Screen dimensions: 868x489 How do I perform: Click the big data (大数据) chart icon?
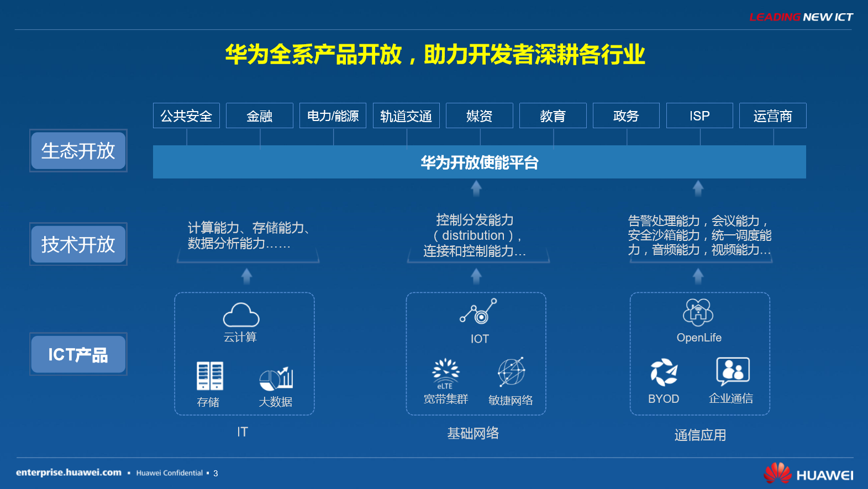pos(276,378)
